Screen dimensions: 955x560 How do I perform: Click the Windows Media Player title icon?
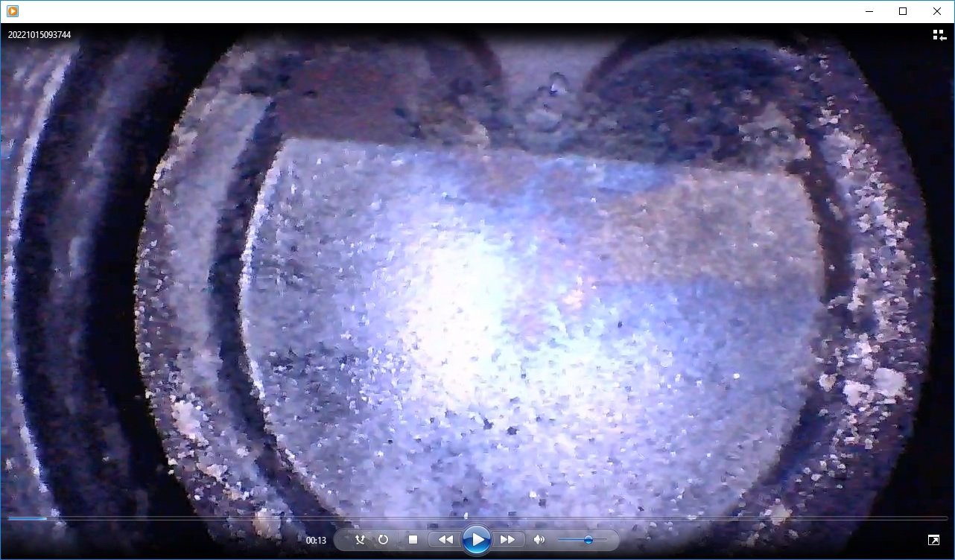(12, 11)
